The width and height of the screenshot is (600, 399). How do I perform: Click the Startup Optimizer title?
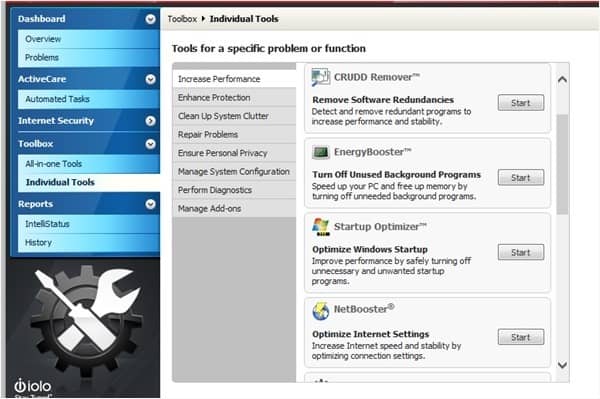380,226
